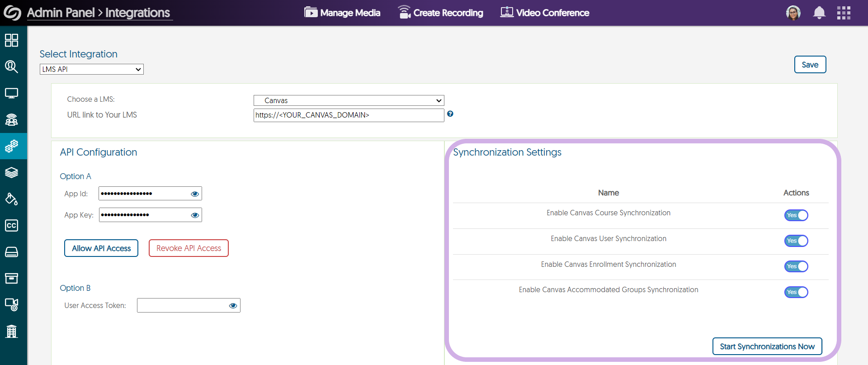
Task: Click Allow API Access
Action: 101,248
